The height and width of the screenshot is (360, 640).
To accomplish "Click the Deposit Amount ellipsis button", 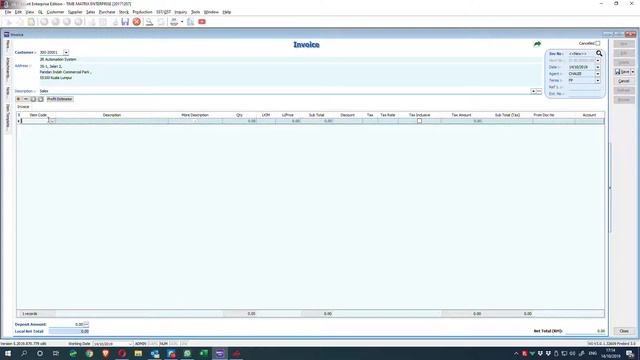I will [x=86, y=324].
